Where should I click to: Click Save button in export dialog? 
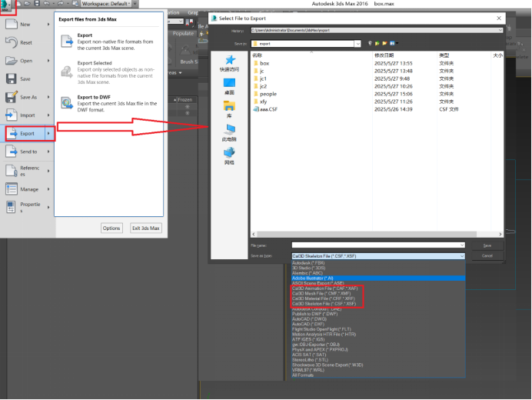click(x=487, y=245)
